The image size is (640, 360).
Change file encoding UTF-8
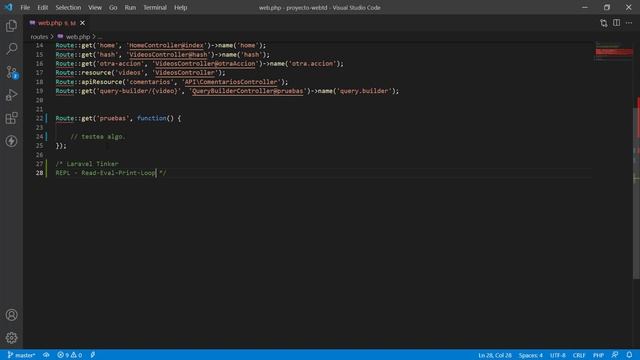(x=558, y=355)
